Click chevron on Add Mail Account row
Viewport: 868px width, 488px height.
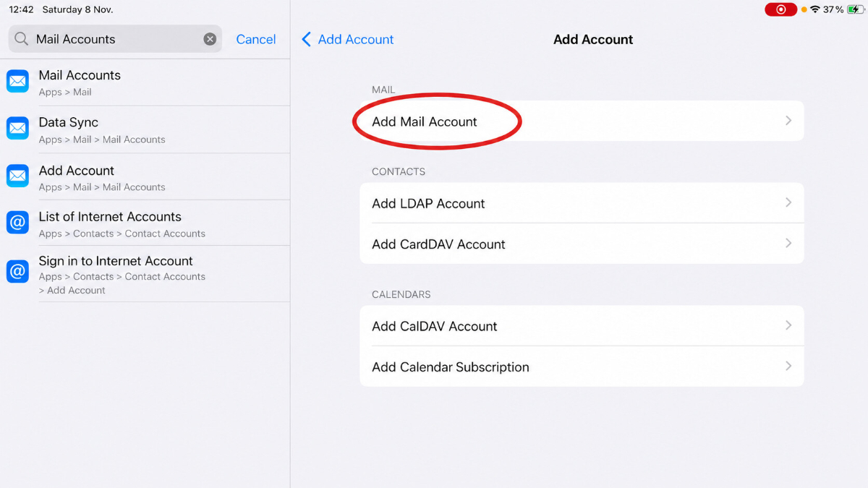coord(788,121)
